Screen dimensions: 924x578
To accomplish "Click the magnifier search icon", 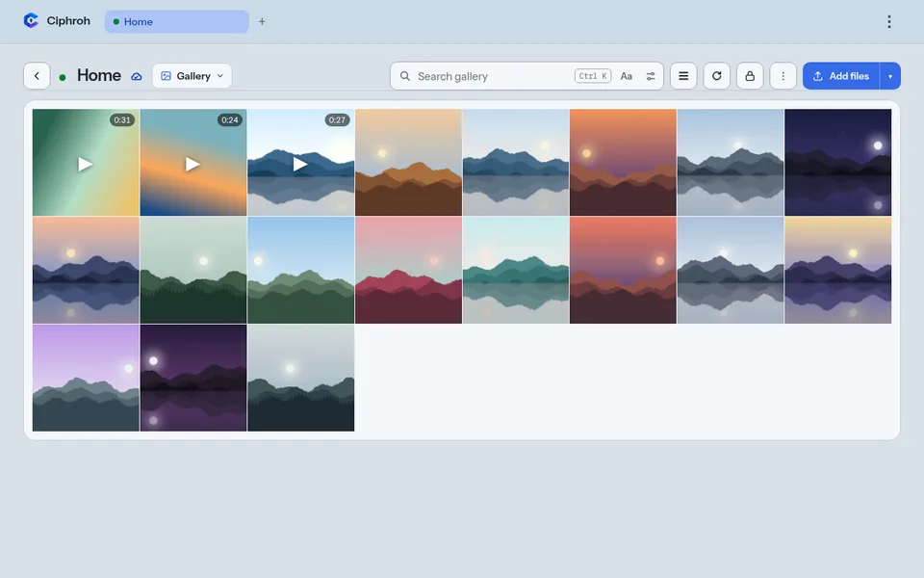I will click(x=405, y=76).
